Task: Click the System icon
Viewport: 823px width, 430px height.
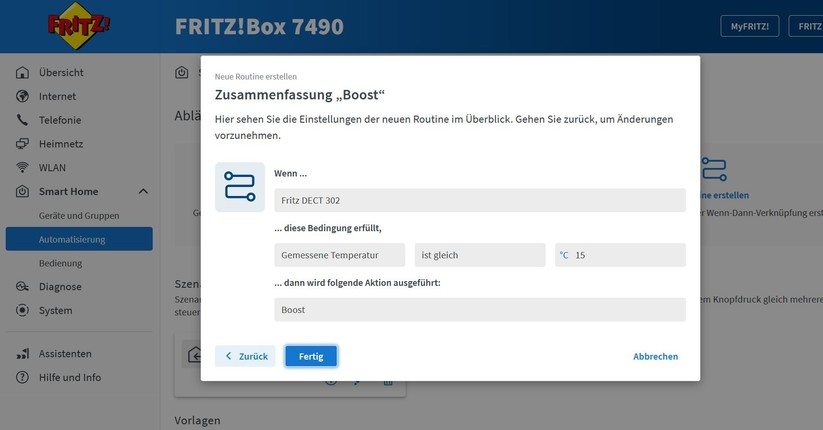Action: 22,310
